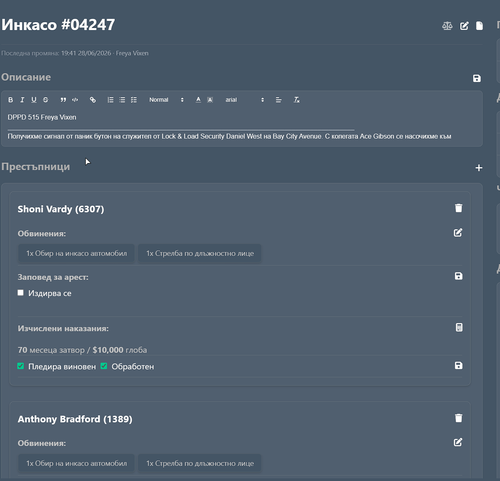Toggle underline formatting in the editor toolbar

[x=34, y=100]
